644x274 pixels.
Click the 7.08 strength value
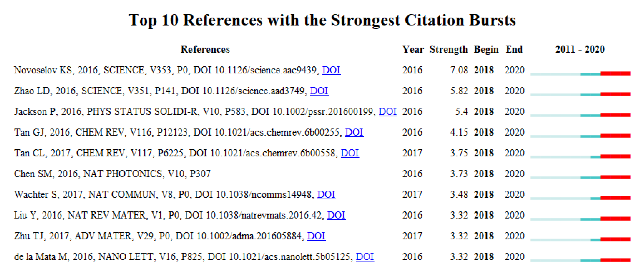[x=459, y=70]
